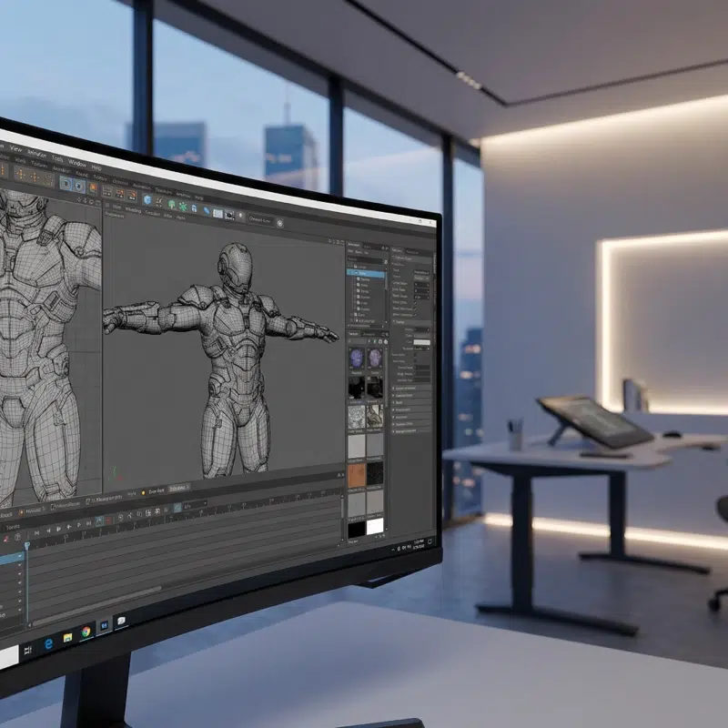Open the Tools menu

(57, 158)
